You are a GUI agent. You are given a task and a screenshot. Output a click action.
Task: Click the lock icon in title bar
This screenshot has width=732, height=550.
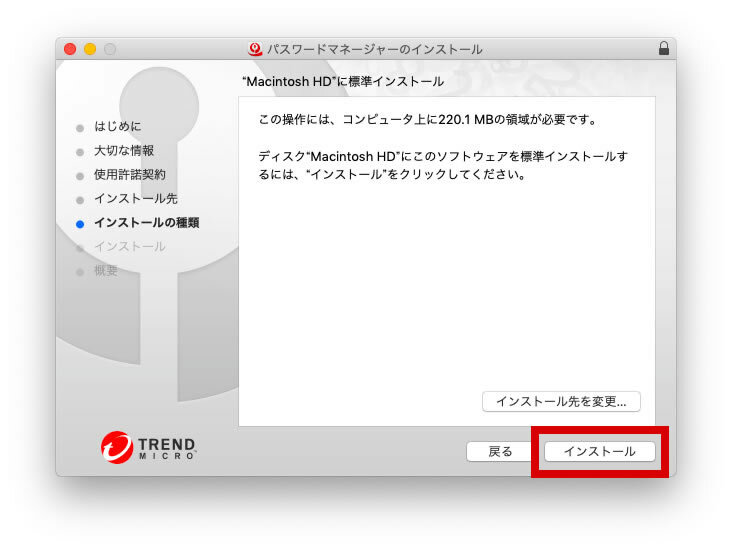(664, 49)
